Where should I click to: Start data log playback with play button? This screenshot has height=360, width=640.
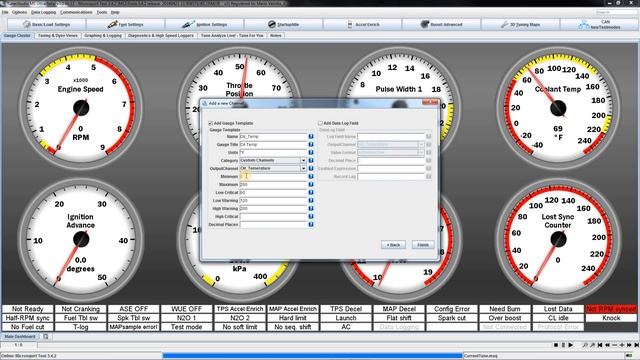pos(571,345)
